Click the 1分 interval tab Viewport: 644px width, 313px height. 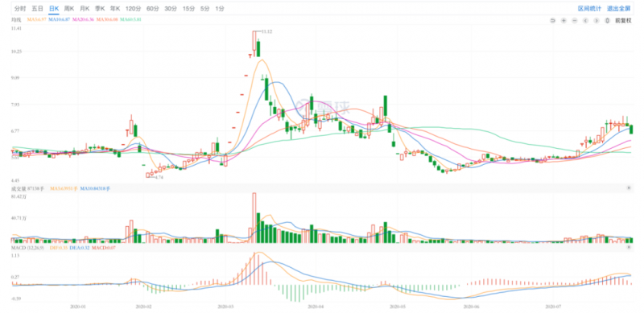click(220, 8)
